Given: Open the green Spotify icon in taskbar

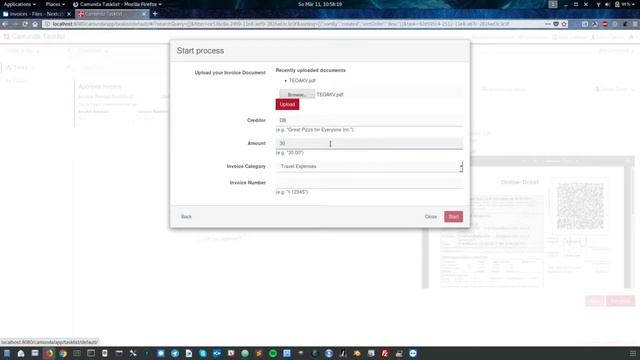Looking at the screenshot, I should (273, 353).
